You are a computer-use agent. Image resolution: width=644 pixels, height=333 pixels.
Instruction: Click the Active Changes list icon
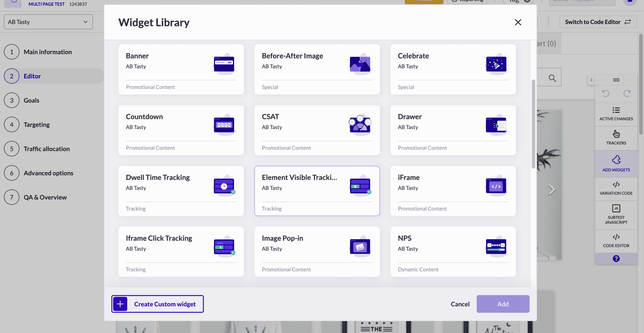616,110
